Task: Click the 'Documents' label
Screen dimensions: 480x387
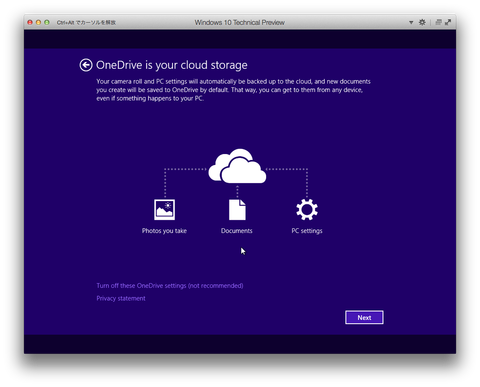Action: [236, 231]
